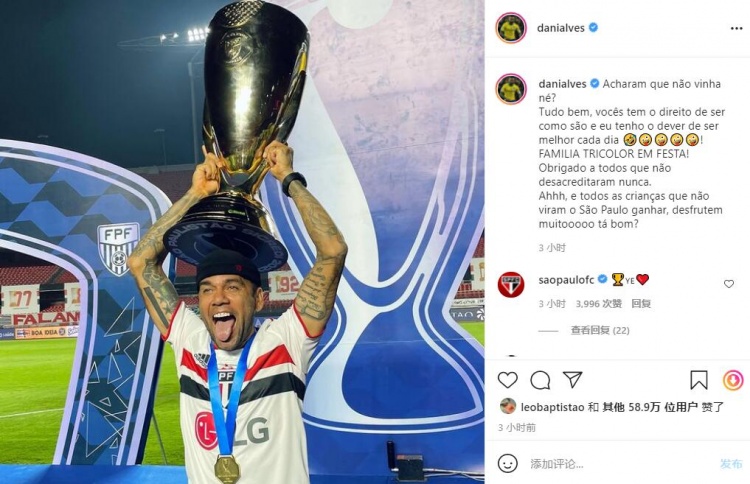The width and height of the screenshot is (750, 484).
Task: Click the leobaptistao small avatar
Action: tap(508, 407)
